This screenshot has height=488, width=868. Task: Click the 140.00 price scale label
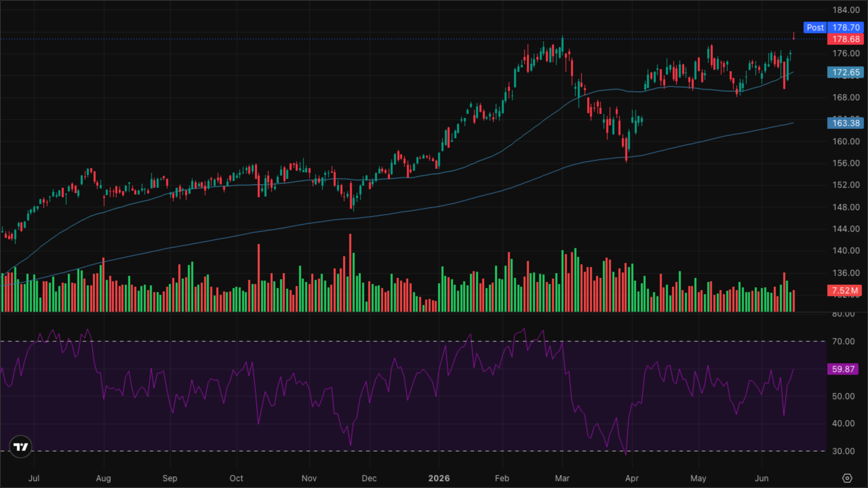[x=846, y=250]
